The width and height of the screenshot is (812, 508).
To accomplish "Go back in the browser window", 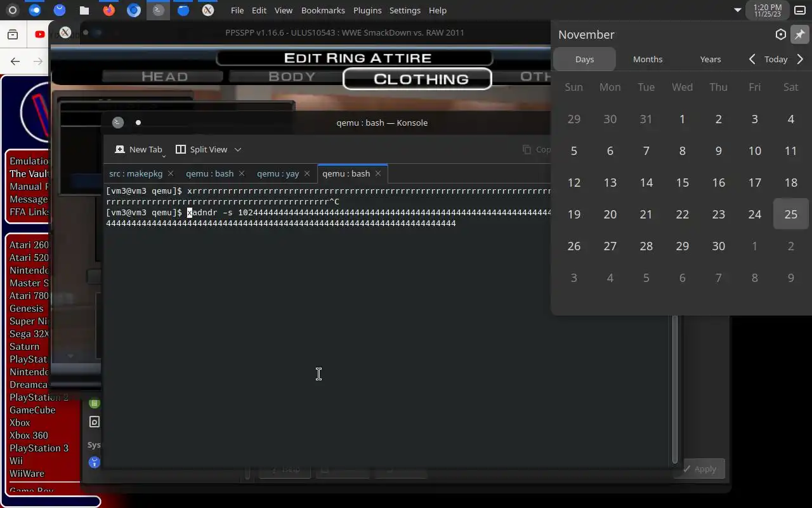I will [x=15, y=61].
